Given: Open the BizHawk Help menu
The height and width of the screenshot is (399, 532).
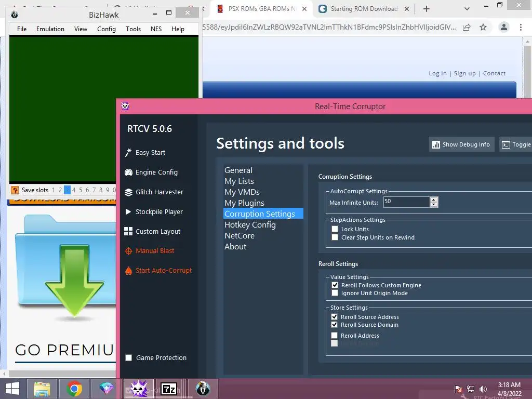Looking at the screenshot, I should pos(178,29).
